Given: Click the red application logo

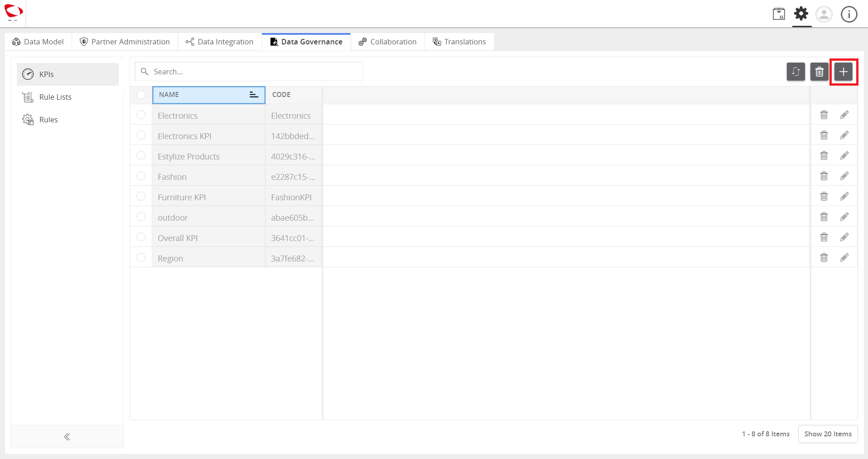Looking at the screenshot, I should 13,12.
